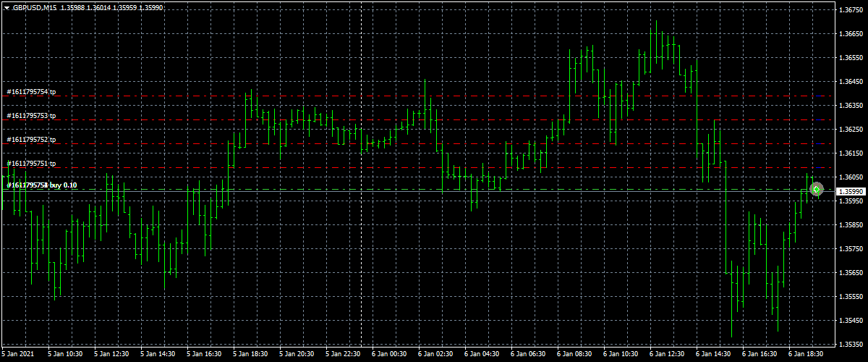868x362 pixels.
Task: Click the 5 Jan 12:30 time label
Action: tap(111, 355)
